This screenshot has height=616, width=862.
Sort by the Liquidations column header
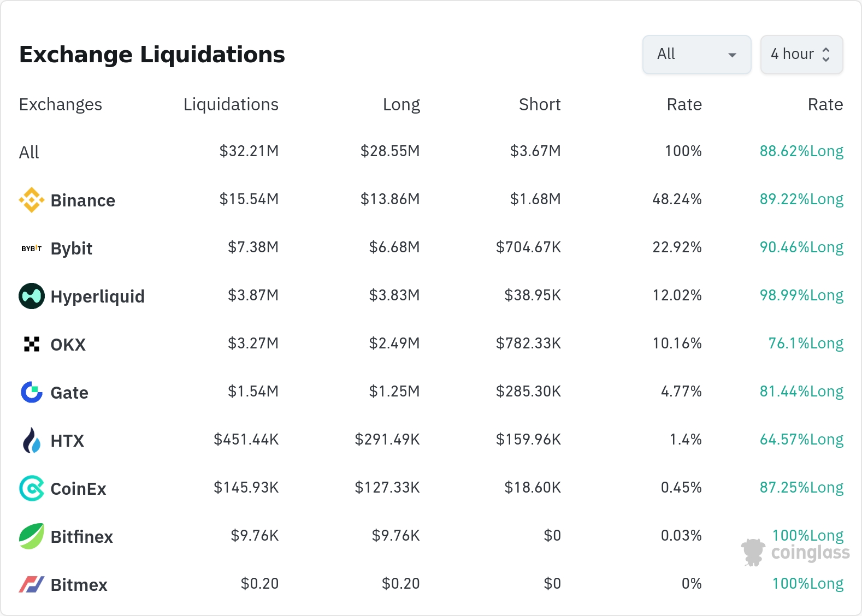coord(231,104)
